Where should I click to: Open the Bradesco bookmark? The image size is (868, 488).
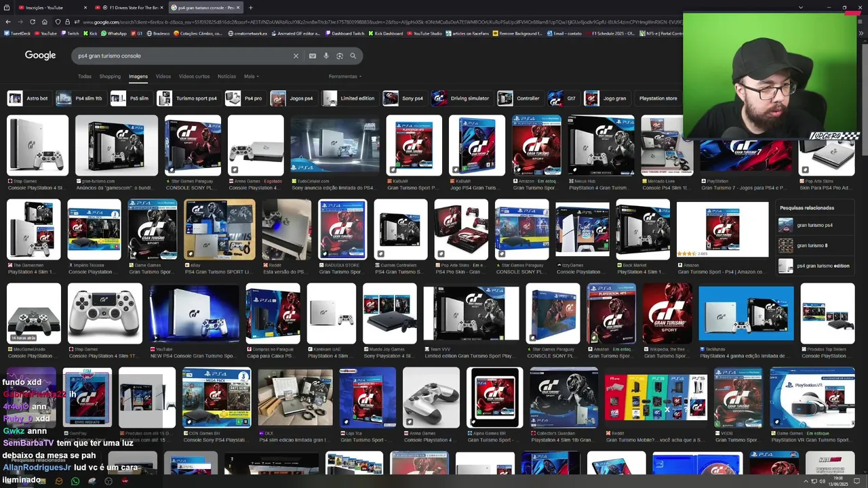tap(159, 33)
